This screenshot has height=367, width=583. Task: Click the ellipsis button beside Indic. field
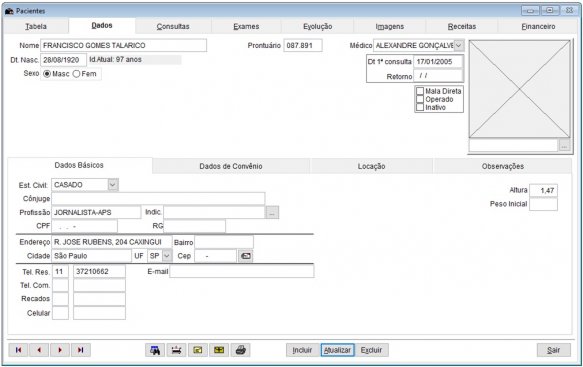tap(272, 213)
